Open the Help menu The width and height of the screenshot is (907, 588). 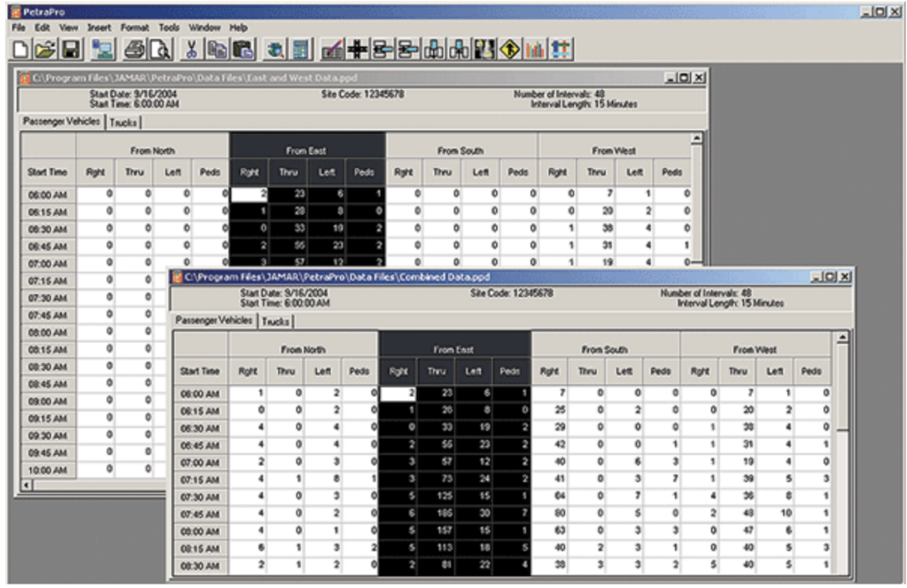[238, 27]
